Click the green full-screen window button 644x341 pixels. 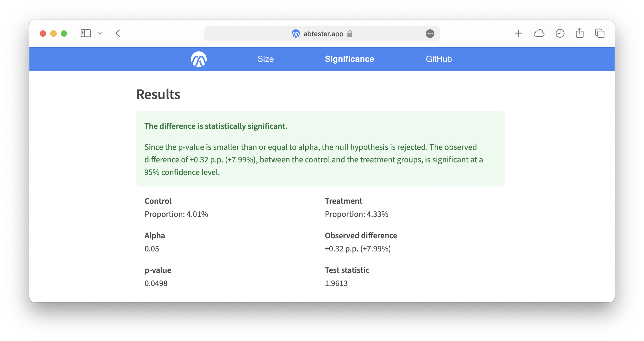64,34
